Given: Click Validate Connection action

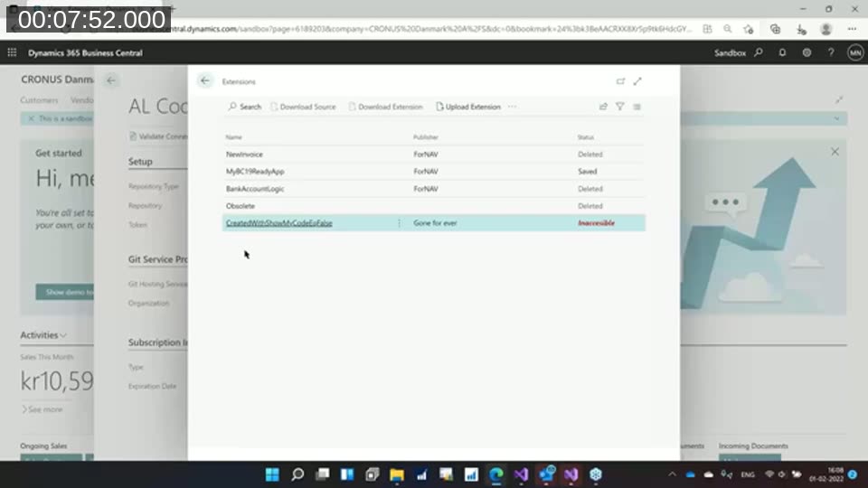Looking at the screenshot, I should (158, 136).
